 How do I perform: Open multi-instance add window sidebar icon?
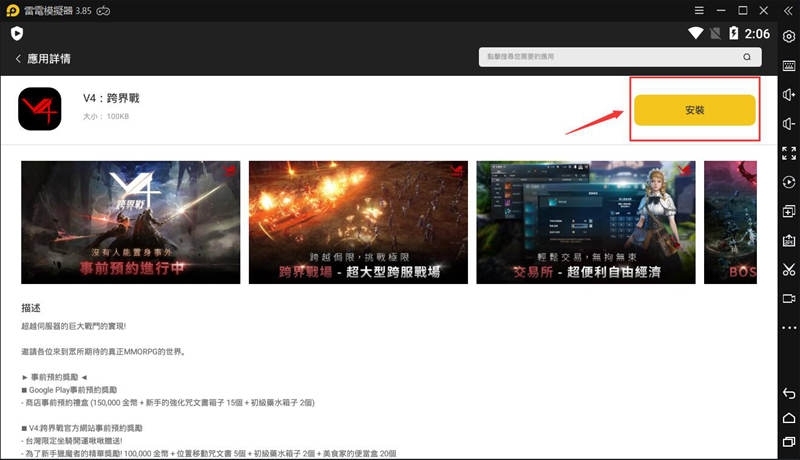[789, 211]
